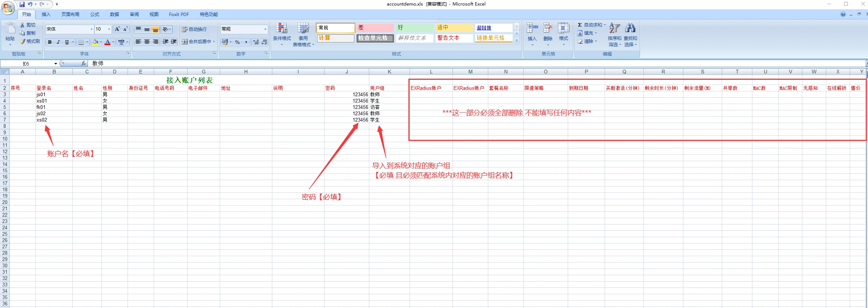Screen dimensions: 868x308
Task: Increase indent of the cell content
Action: (x=174, y=42)
